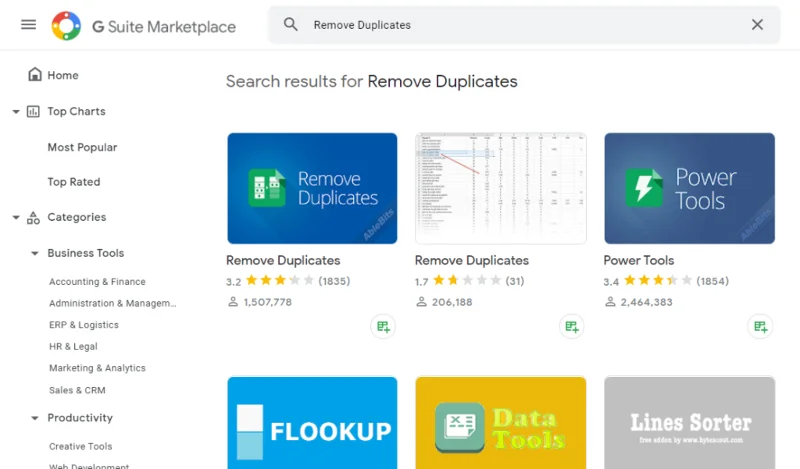
Task: Click review count (31)
Action: click(x=515, y=281)
